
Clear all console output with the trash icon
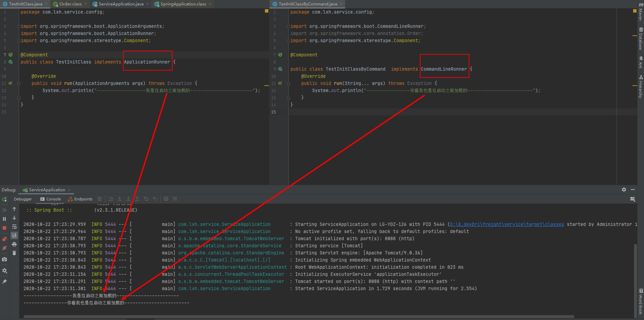(14, 253)
